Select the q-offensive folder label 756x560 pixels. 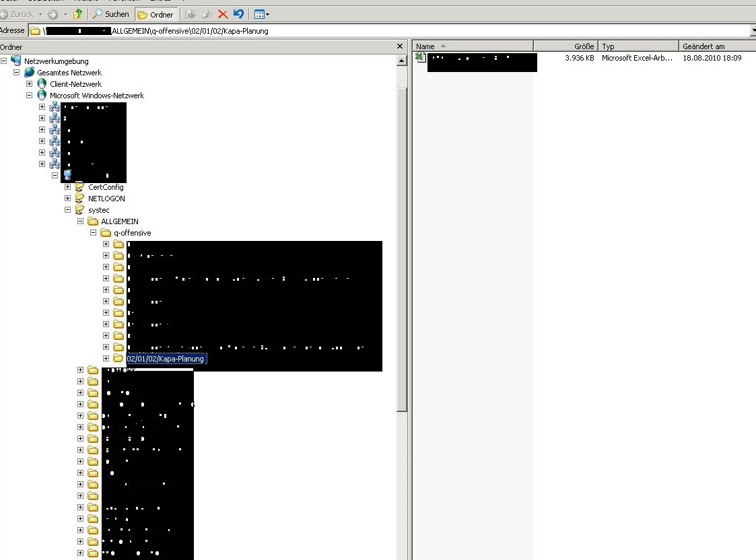point(132,233)
